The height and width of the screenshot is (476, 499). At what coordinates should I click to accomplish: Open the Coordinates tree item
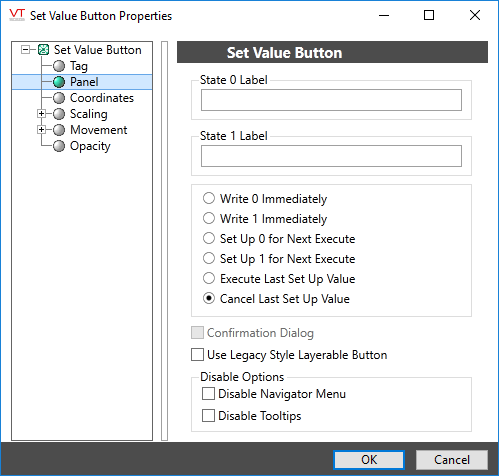(102, 98)
